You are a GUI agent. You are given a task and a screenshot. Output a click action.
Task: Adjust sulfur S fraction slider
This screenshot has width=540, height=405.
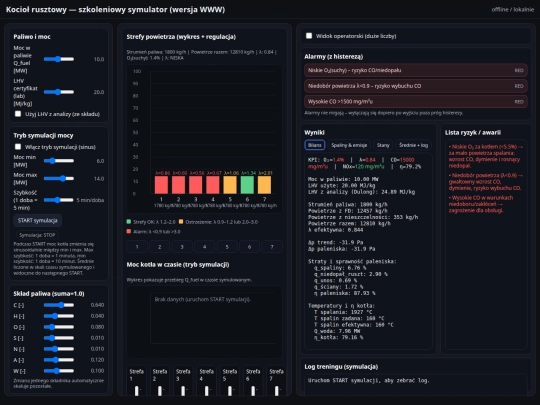[59, 338]
